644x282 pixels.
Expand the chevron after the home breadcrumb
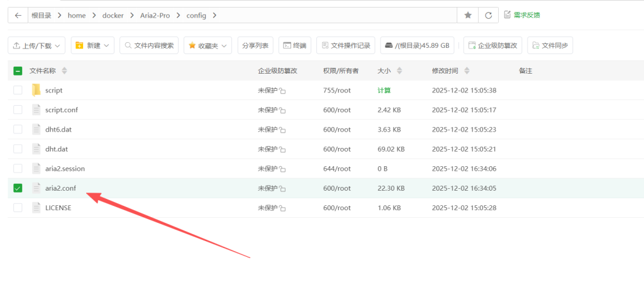click(94, 15)
